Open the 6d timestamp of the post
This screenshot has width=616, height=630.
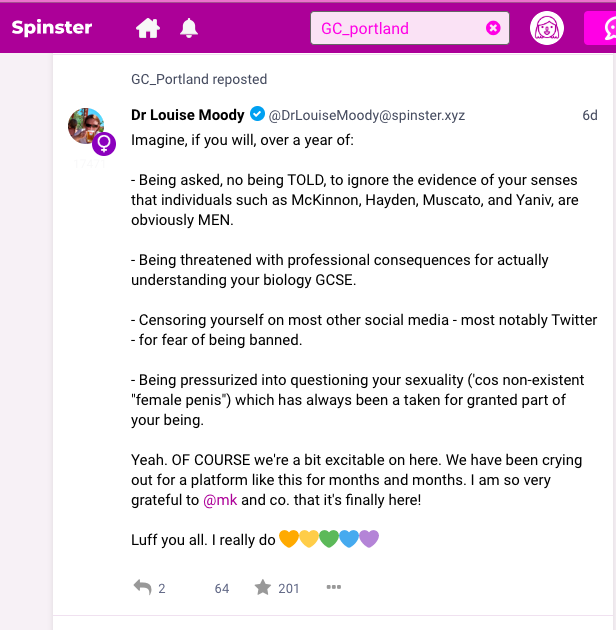[589, 115]
